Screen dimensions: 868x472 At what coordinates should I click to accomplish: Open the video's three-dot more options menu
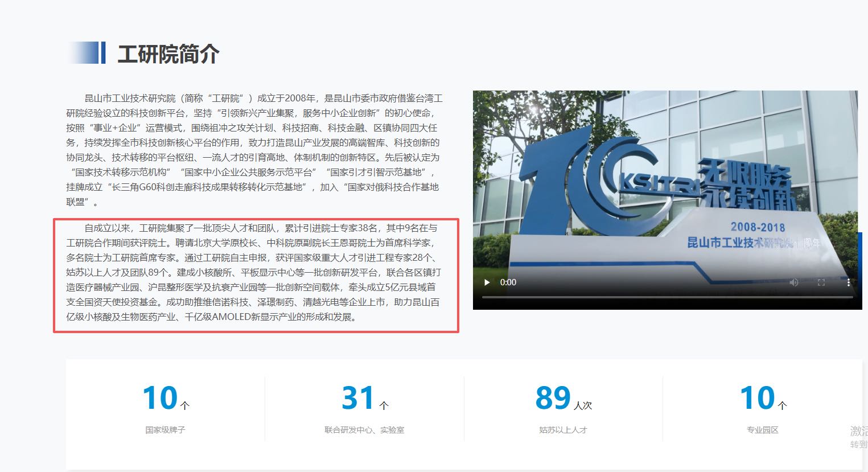[848, 282]
